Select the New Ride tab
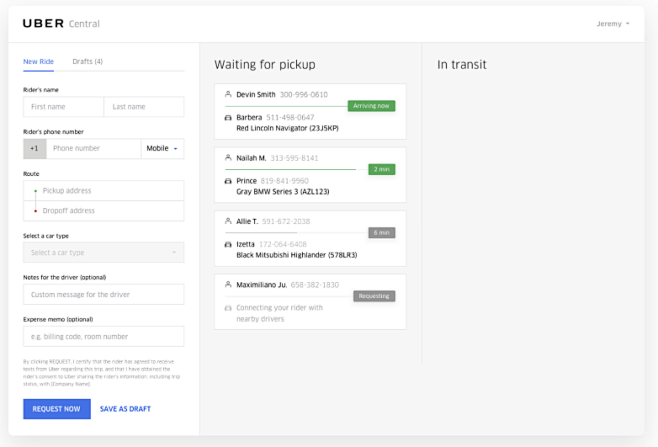 [x=39, y=62]
